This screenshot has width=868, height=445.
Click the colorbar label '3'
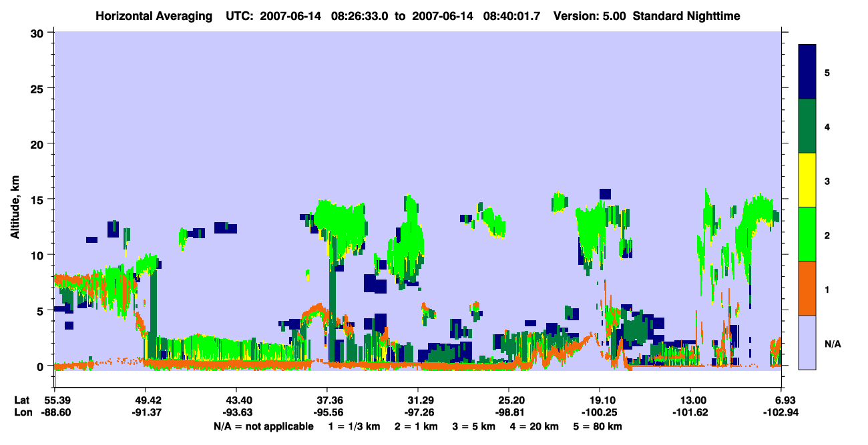tap(827, 180)
